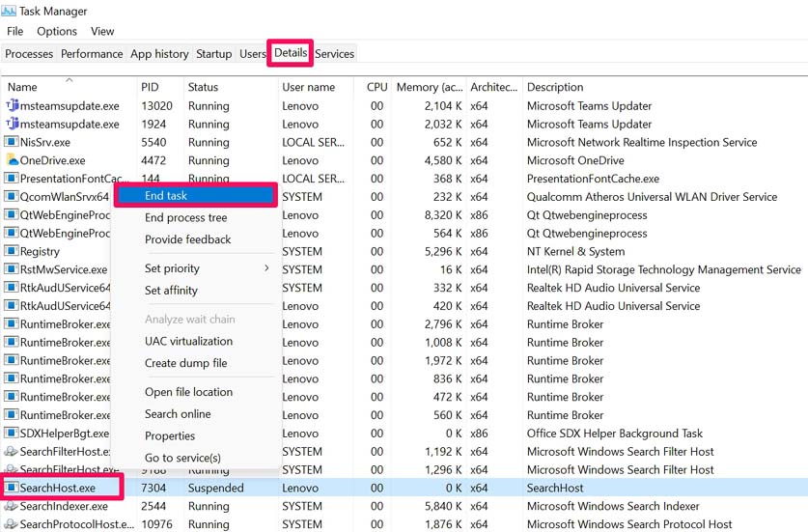Click the Suspended status of SearchHost.exe
Viewport: 808px width, 532px height.
pyautogui.click(x=215, y=488)
